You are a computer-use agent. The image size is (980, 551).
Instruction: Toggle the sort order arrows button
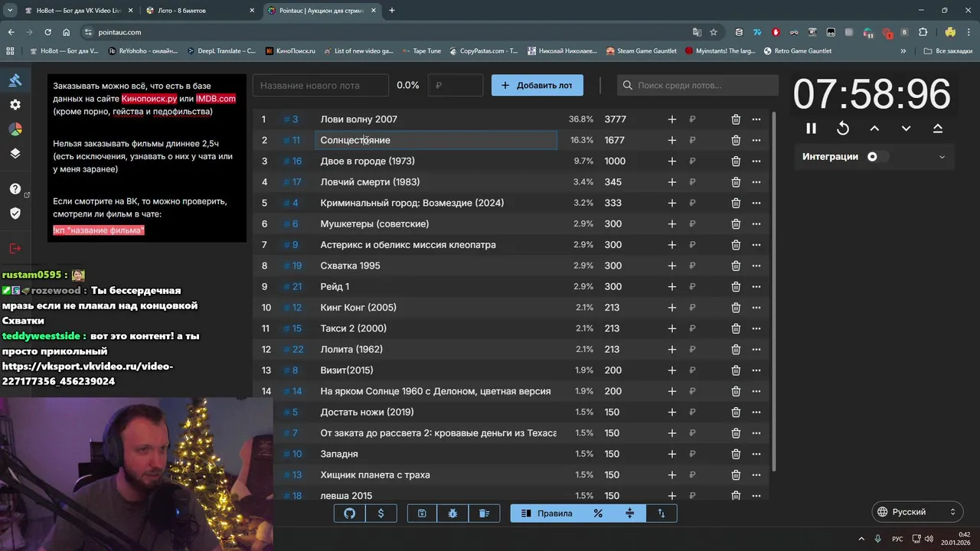click(x=661, y=514)
